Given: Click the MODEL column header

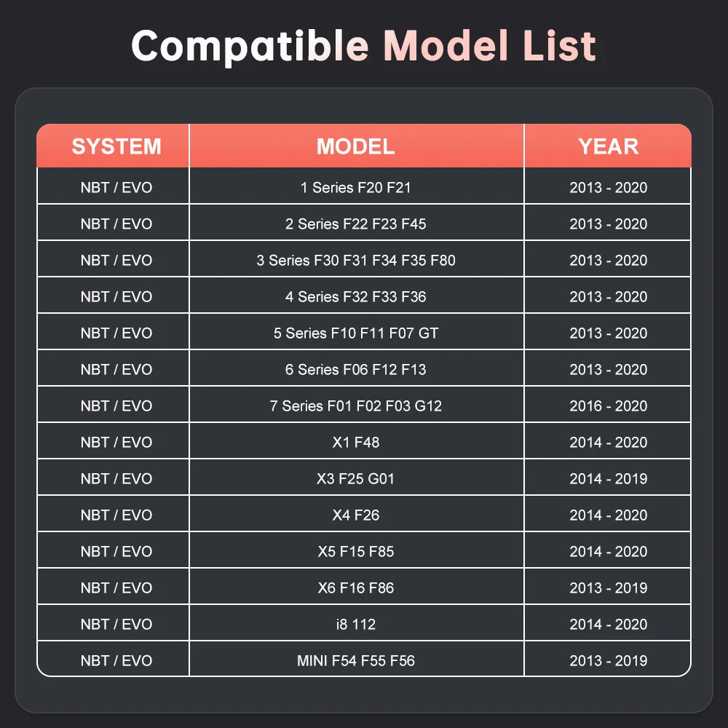Looking at the screenshot, I should (x=357, y=146).
